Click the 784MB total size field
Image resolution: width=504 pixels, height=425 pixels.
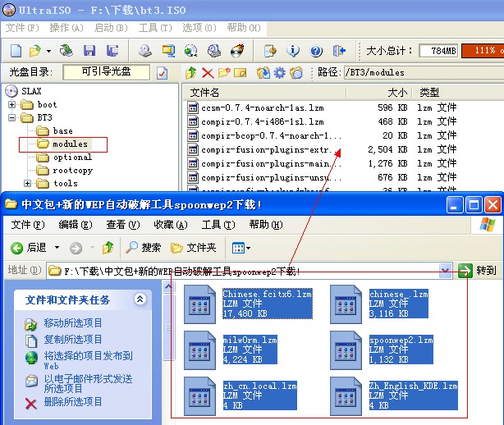point(439,50)
